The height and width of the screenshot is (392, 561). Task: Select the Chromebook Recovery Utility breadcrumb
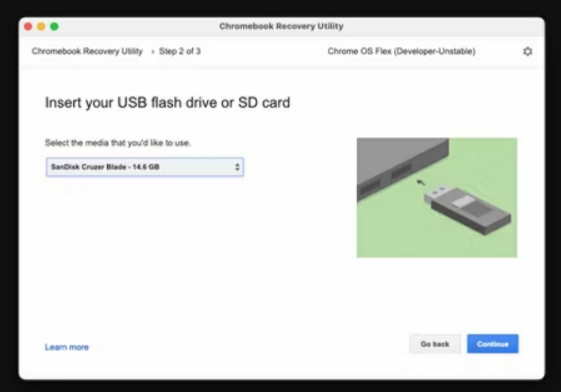pos(87,51)
